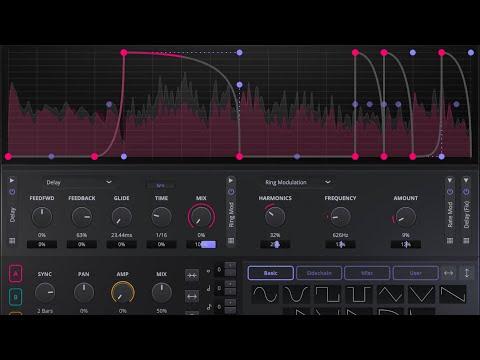Open the grid icon on the Ring Mod strip
480x360 pixels.
coord(231,241)
